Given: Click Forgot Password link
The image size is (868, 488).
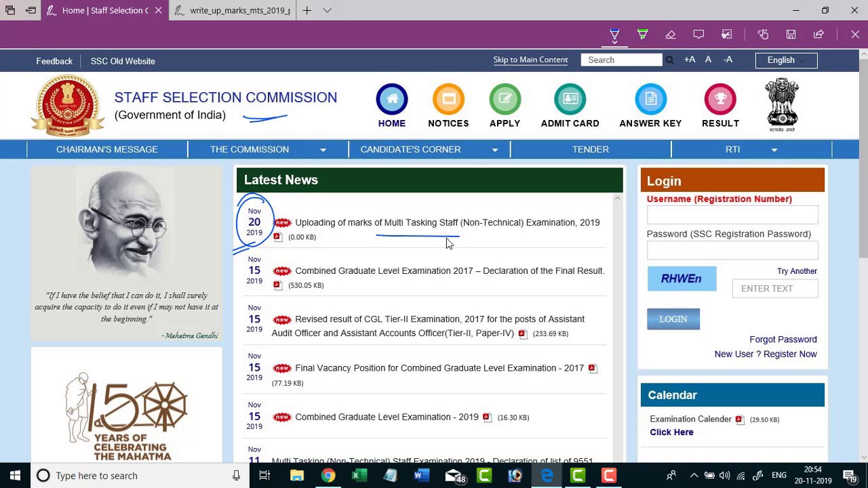Looking at the screenshot, I should [x=783, y=340].
